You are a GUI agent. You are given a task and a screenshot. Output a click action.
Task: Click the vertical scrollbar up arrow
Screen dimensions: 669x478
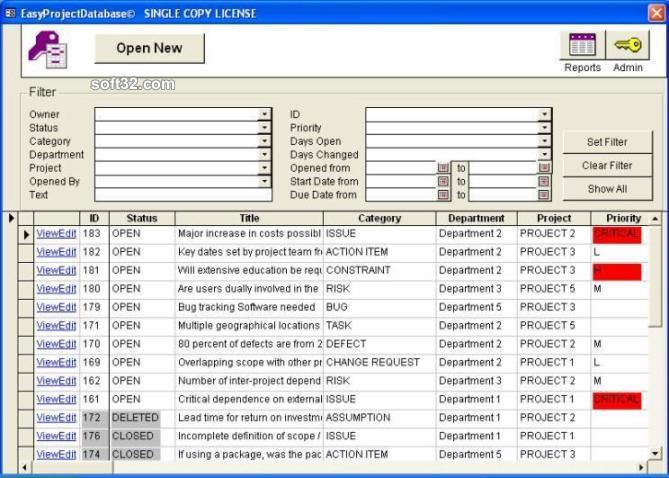[655, 219]
